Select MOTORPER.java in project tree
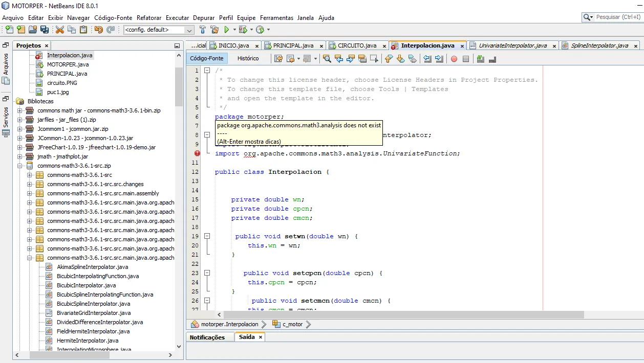 point(68,64)
